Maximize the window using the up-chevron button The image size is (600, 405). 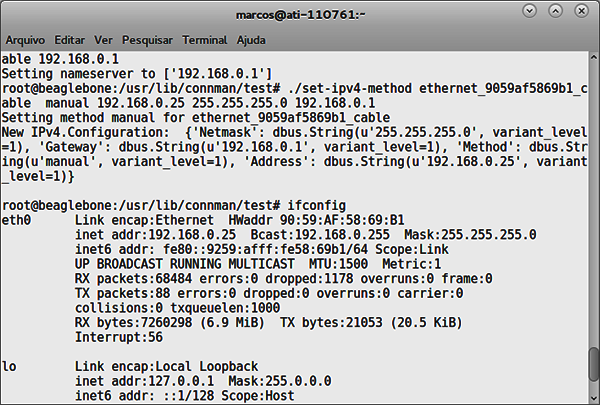pyautogui.click(x=555, y=11)
